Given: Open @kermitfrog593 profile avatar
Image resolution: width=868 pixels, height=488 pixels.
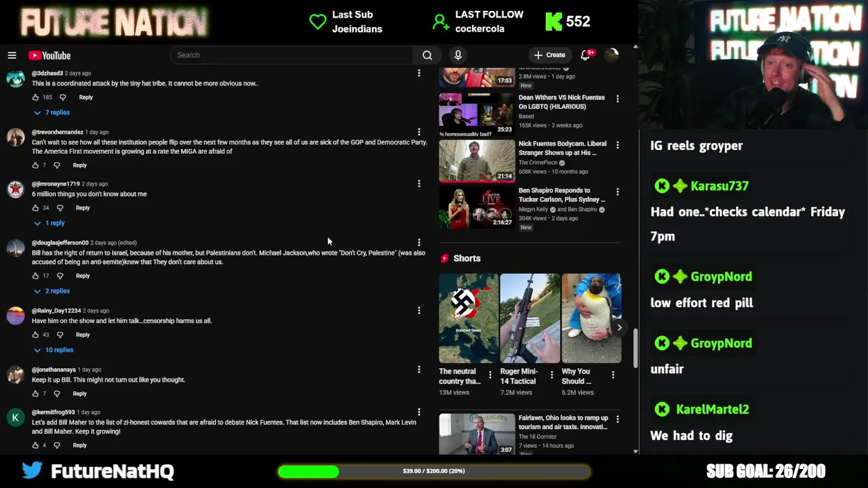Looking at the screenshot, I should [x=15, y=418].
